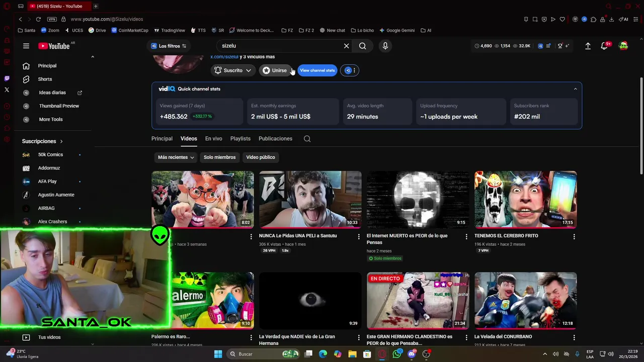Search within channel using the tab magnifier icon
Viewport: 644px width, 362px height.
[x=307, y=139]
